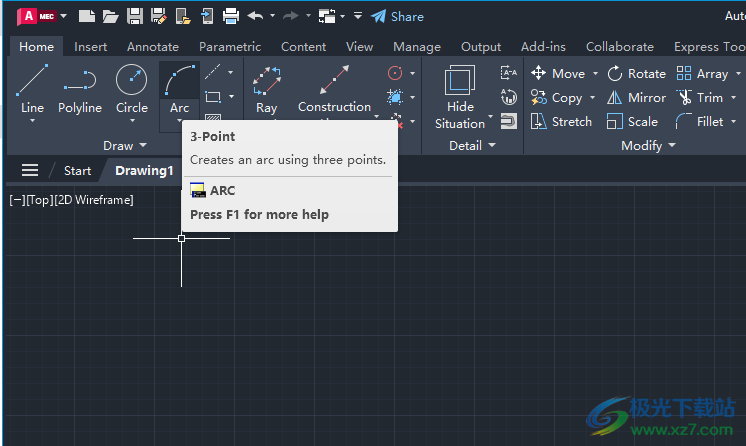Undo the last action
This screenshot has width=746, height=446.
(x=255, y=16)
